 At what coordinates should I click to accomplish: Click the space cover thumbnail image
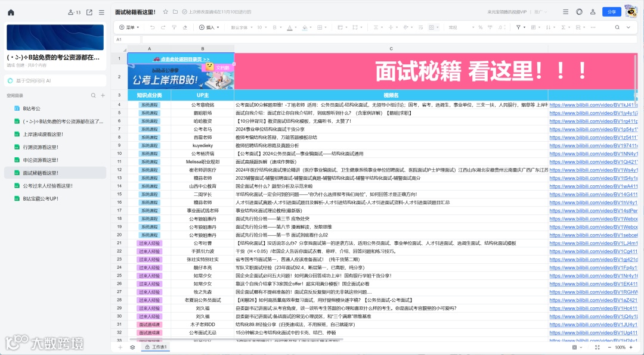pos(55,37)
